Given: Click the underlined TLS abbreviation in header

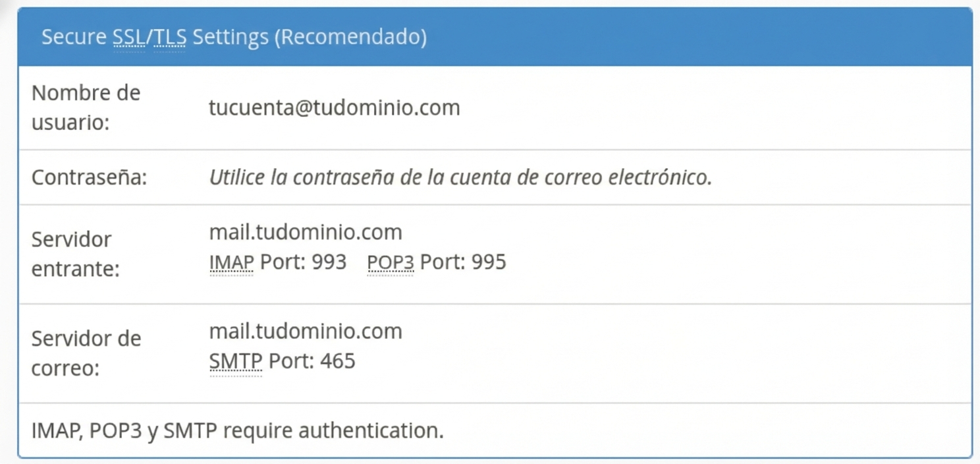Looking at the screenshot, I should pos(170,37).
